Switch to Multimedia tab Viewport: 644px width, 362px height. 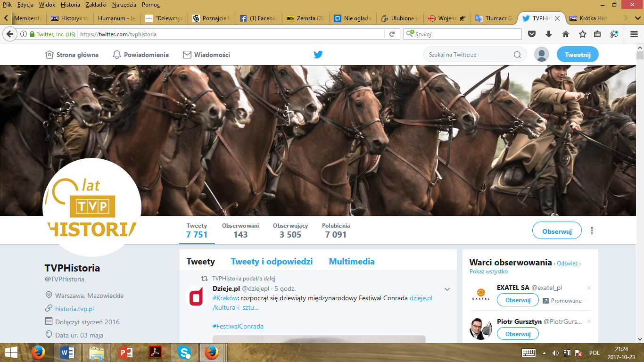[352, 262]
